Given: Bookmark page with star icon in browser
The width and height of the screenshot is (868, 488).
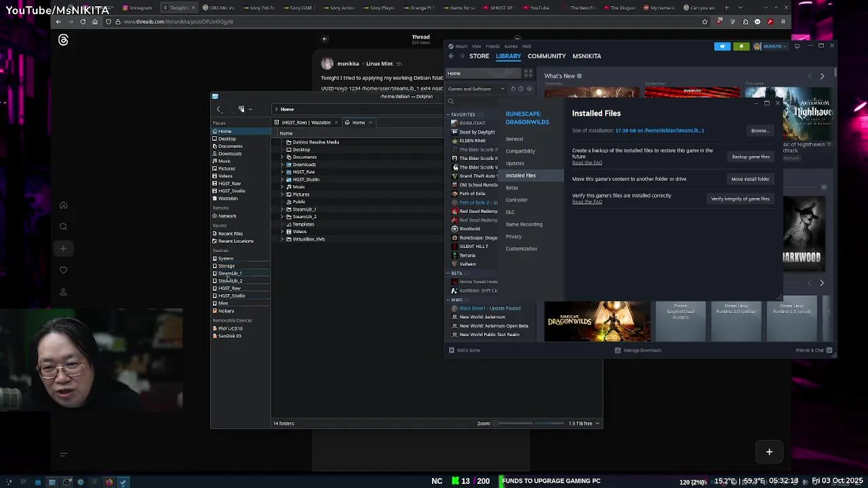Looking at the screenshot, I should click(705, 22).
